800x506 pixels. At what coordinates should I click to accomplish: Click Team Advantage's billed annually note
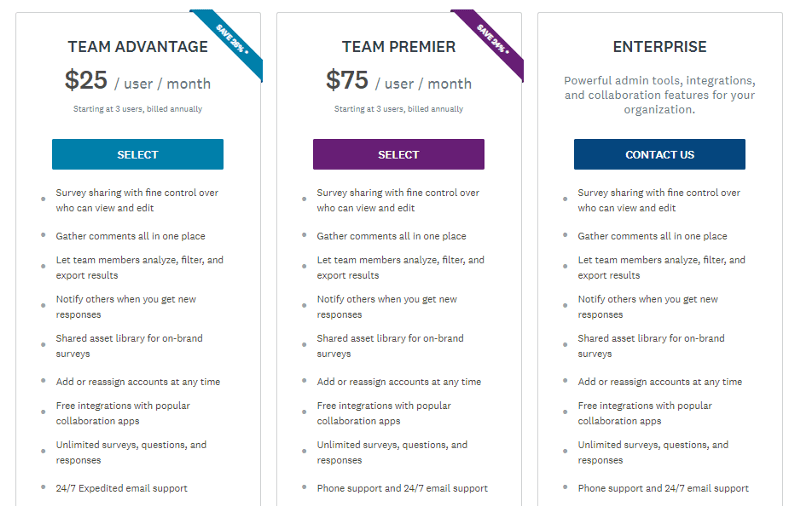(x=138, y=109)
